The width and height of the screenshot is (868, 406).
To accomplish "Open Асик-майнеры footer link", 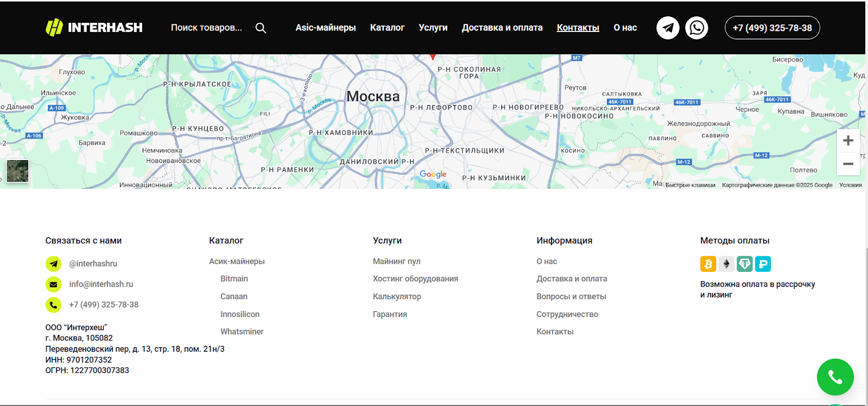I will pos(237,262).
